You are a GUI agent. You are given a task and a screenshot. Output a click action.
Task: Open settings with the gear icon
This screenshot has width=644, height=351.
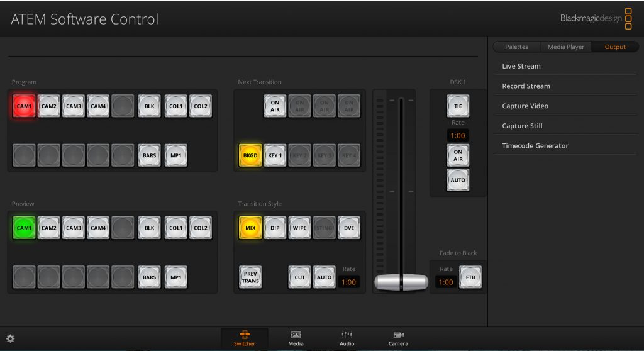point(10,338)
